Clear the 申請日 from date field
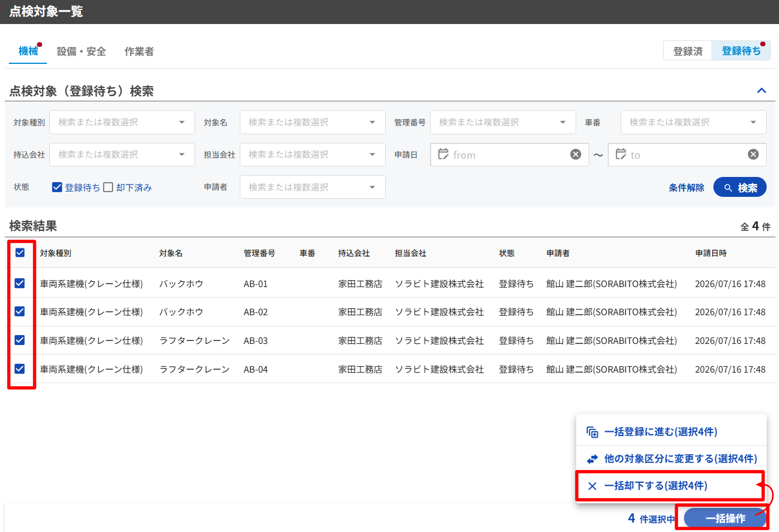 pyautogui.click(x=576, y=154)
